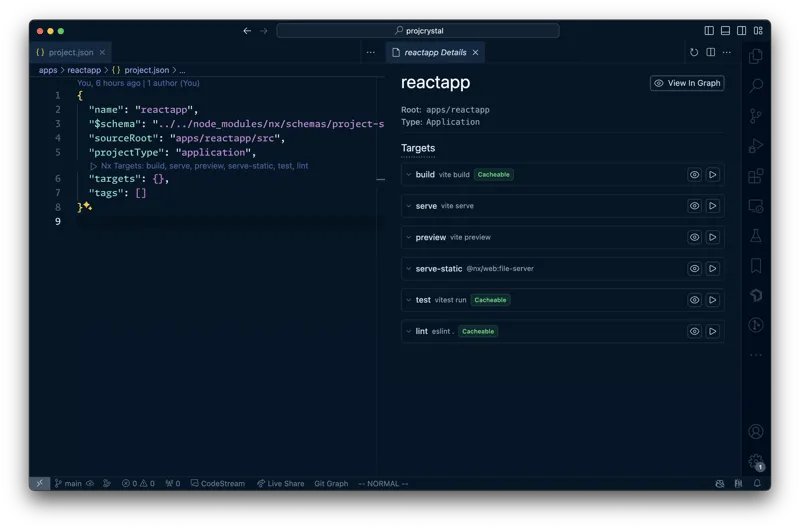Click the View In Graph button
The height and width of the screenshot is (529, 800).
tap(687, 83)
